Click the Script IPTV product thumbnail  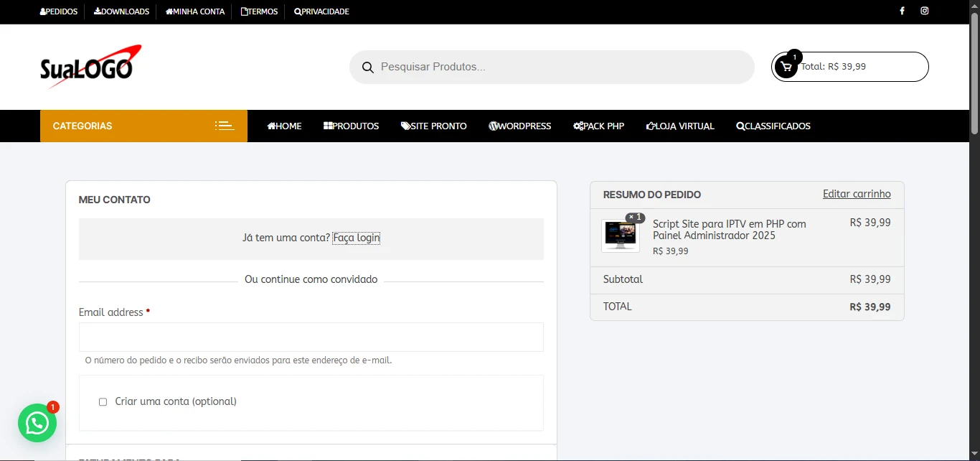620,234
